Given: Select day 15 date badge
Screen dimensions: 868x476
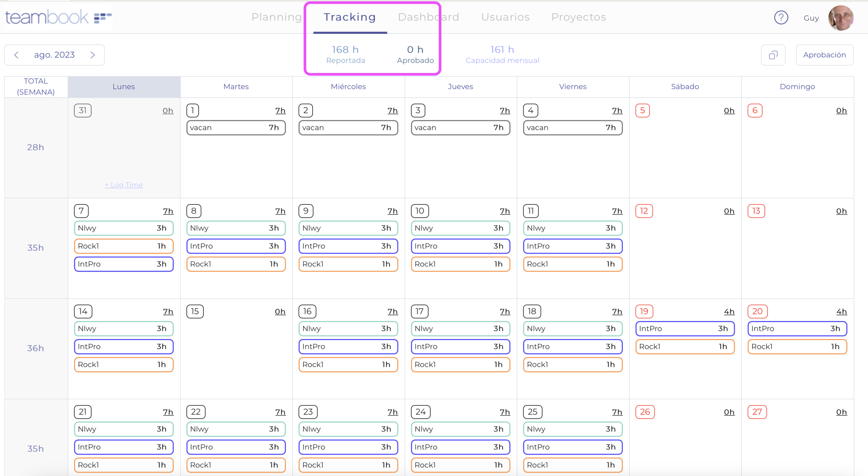Looking at the screenshot, I should (x=195, y=311).
